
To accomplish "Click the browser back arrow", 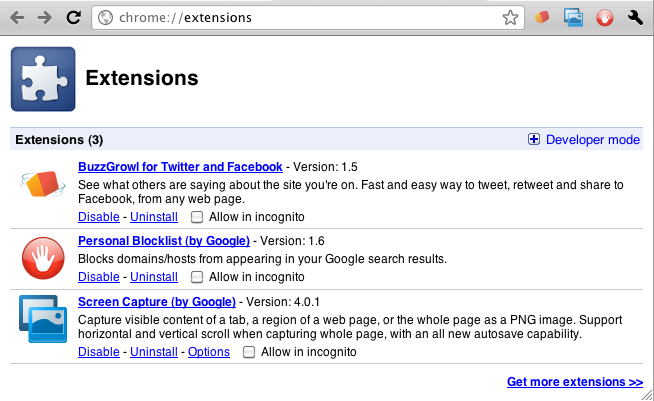I will [x=17, y=17].
